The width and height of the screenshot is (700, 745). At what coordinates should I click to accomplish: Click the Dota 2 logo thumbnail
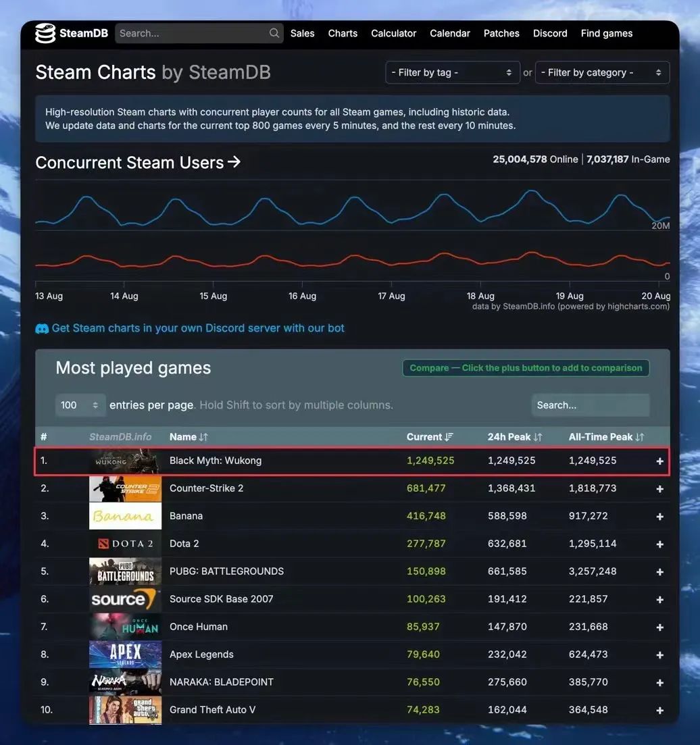click(x=125, y=544)
